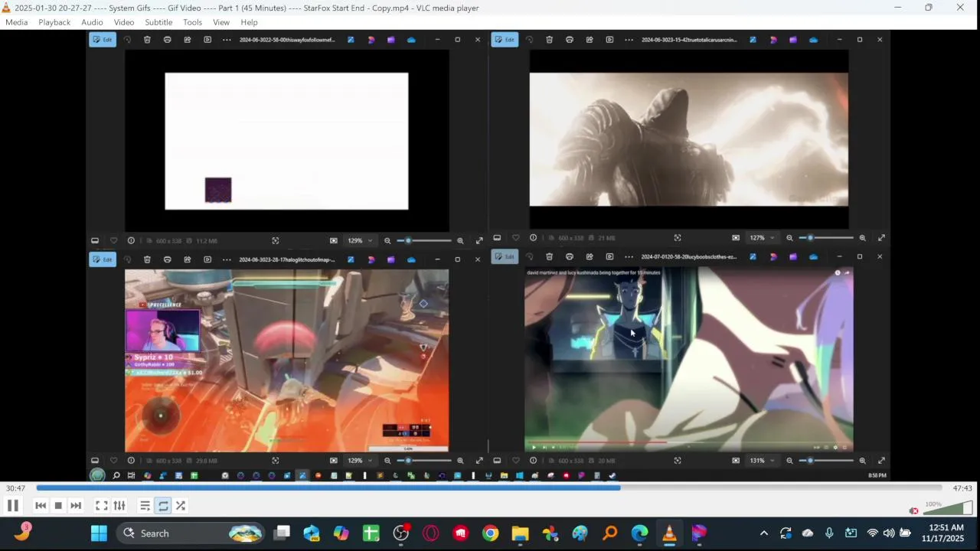Open Task View from taskbar
This screenshot has width=980, height=551.
pos(283,533)
